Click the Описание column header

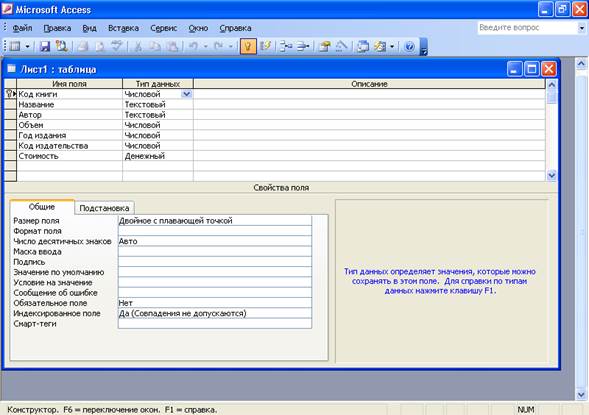(x=369, y=84)
